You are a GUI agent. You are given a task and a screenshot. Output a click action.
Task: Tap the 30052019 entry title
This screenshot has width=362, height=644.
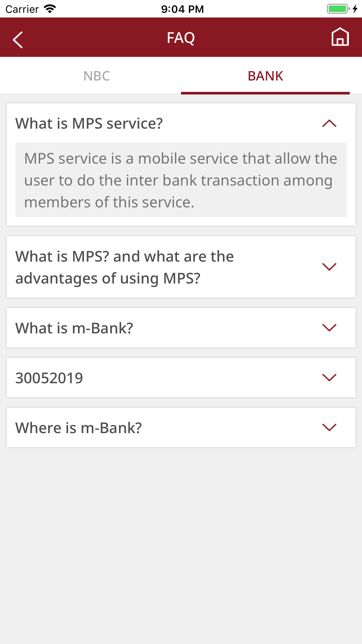pos(49,378)
